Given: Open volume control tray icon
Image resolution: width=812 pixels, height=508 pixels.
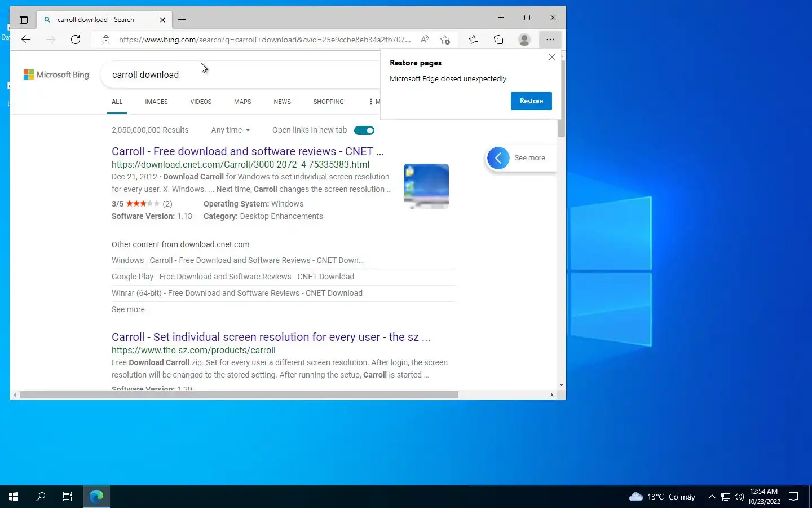Looking at the screenshot, I should [739, 497].
